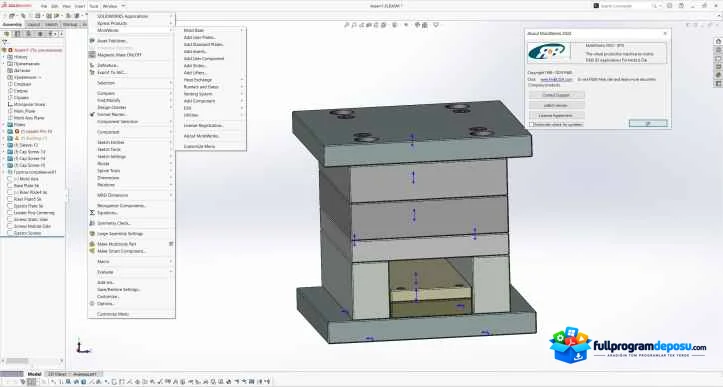
Task: Choose About MoldWorks menu entry
Action: point(201,136)
